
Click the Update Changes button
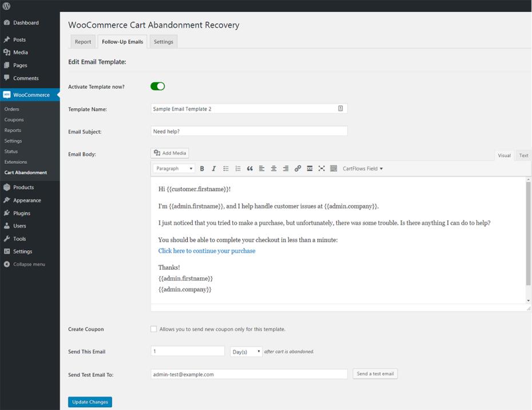coord(90,402)
